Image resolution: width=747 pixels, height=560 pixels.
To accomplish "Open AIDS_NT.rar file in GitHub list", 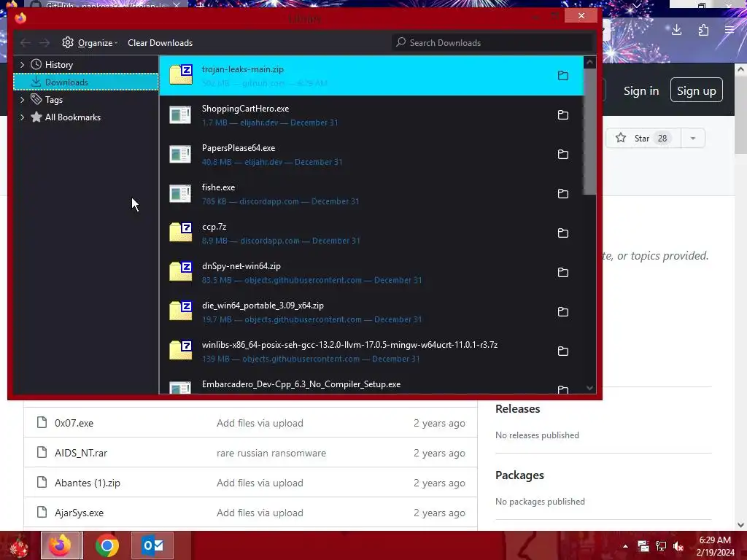I will 81,454.
